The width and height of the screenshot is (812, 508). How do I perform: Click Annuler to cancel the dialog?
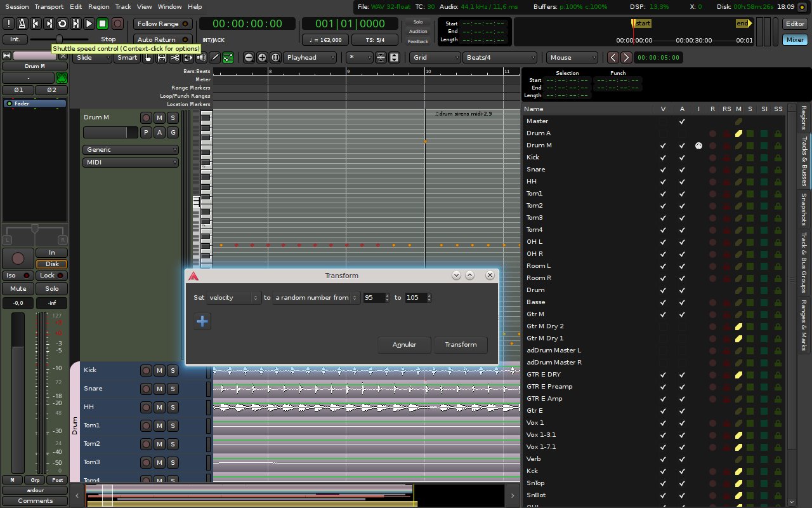pyautogui.click(x=404, y=345)
